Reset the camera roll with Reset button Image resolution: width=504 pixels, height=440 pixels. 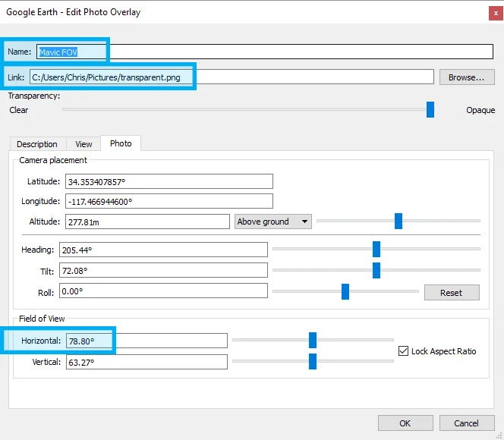coord(452,293)
